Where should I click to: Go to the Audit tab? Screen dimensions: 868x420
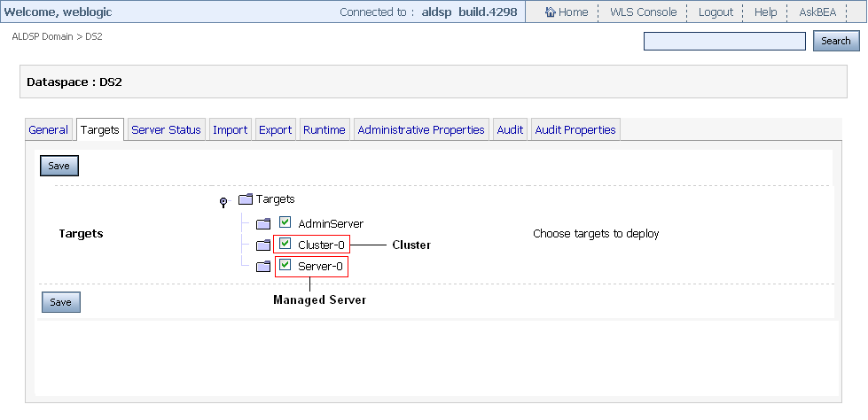click(x=510, y=129)
